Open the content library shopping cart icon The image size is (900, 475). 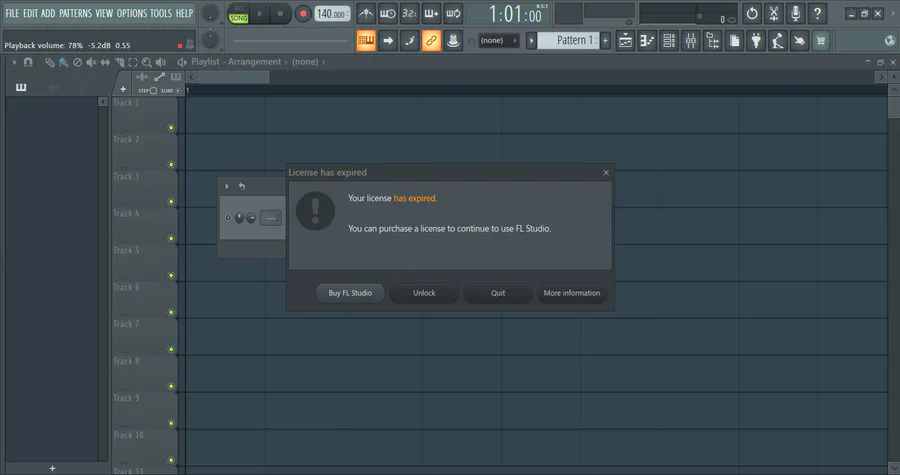point(821,41)
